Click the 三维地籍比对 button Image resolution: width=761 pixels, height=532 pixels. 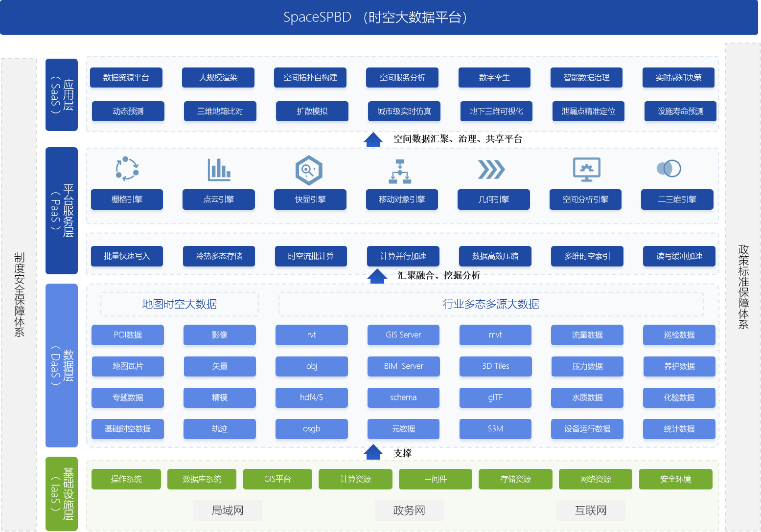(x=220, y=111)
